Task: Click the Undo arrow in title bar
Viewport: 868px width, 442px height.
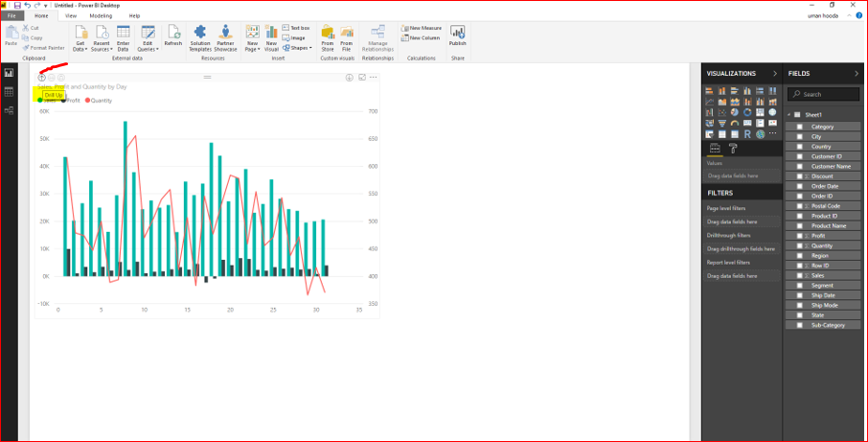Action: pyautogui.click(x=27, y=5)
